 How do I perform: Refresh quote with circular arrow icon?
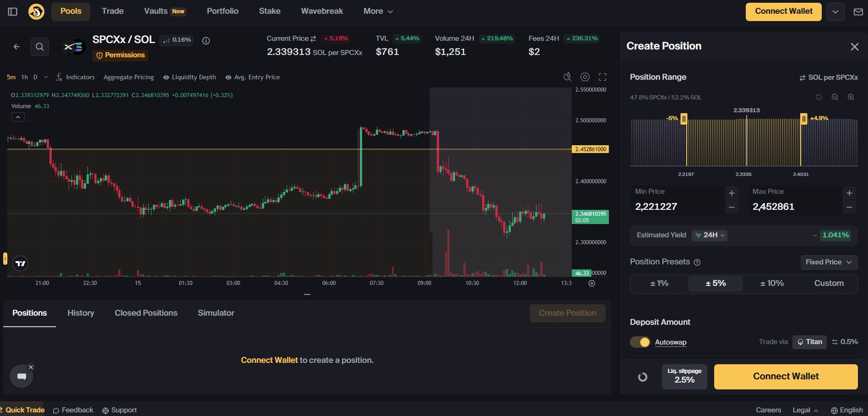tap(643, 377)
